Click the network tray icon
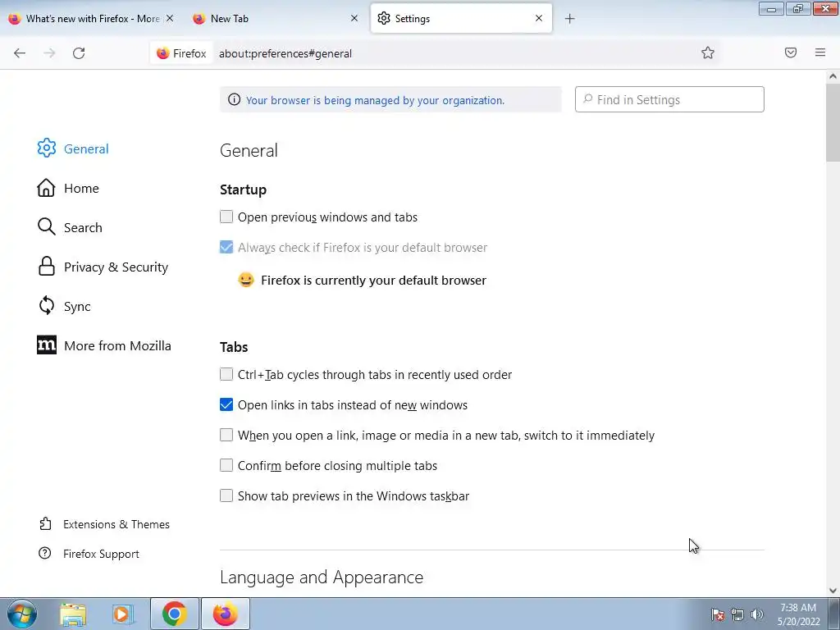This screenshot has height=630, width=840. coord(737,614)
